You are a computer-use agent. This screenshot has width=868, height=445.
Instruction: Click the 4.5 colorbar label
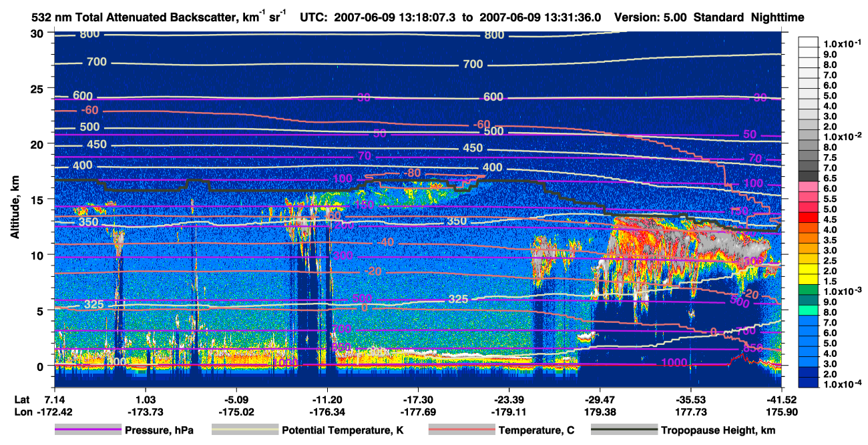click(x=830, y=219)
